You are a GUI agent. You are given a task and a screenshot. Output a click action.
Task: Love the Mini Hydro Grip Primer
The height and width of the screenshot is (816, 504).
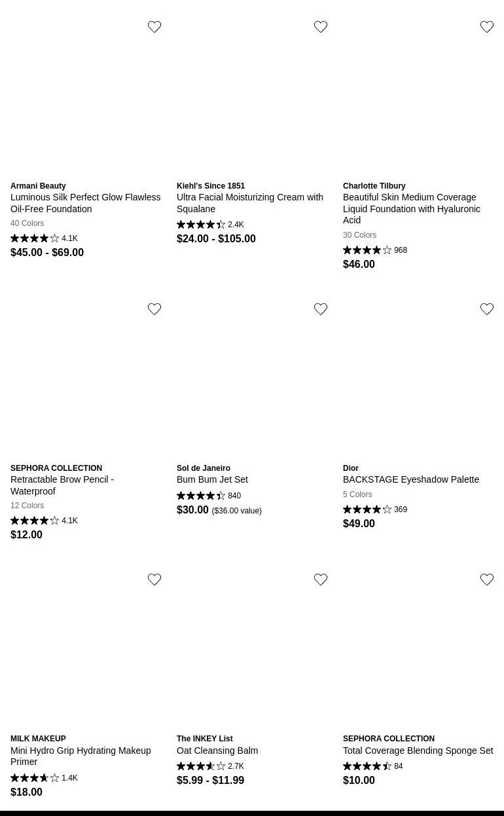coord(154,580)
